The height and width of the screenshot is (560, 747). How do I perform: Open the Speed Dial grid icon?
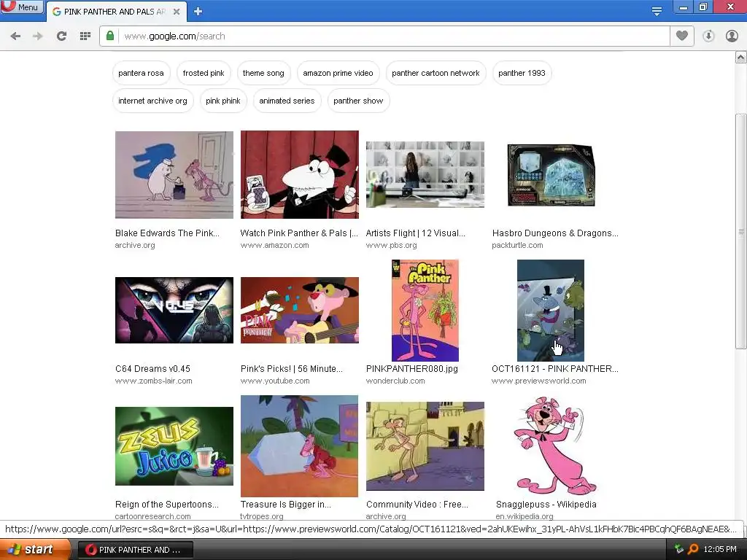click(x=85, y=36)
